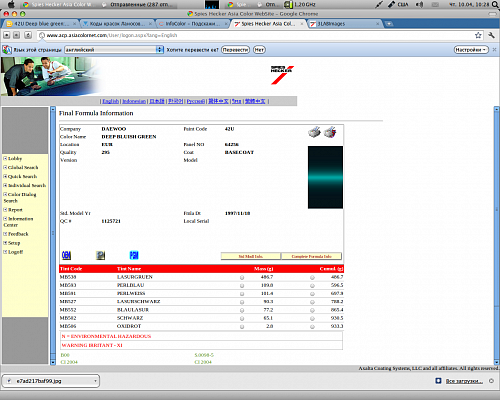
Task: Bookmark page with the star icon
Action: (x=478, y=35)
